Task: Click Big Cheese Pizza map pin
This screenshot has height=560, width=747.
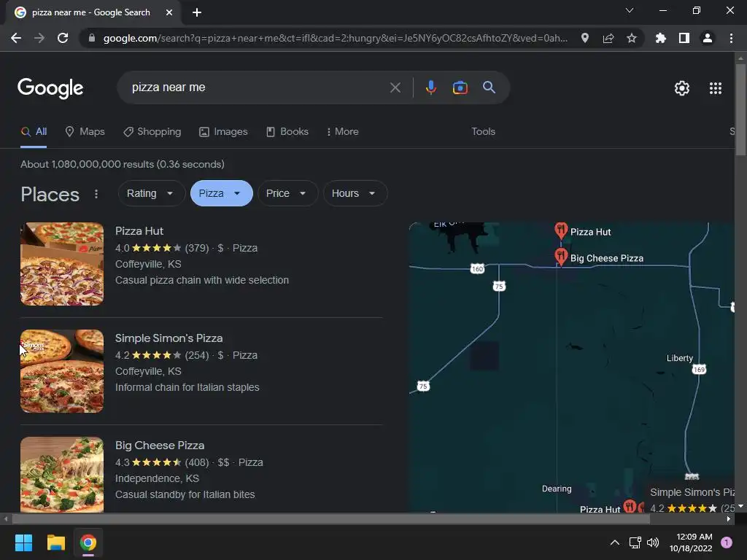Action: click(561, 257)
